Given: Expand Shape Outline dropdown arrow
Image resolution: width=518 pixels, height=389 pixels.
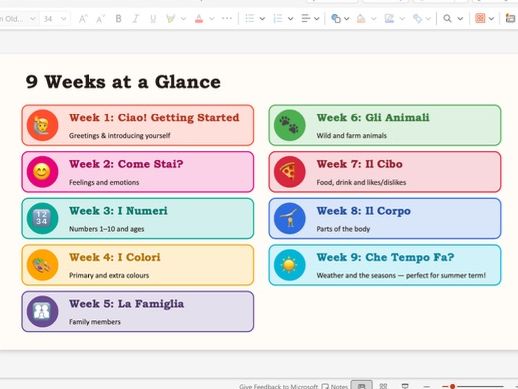Looking at the screenshot, I should click(x=402, y=19).
